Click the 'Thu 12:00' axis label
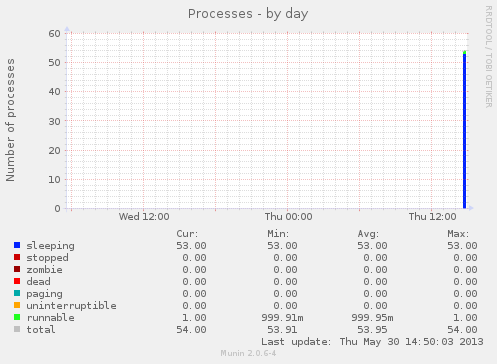The height and width of the screenshot is (364, 497). pos(433,217)
